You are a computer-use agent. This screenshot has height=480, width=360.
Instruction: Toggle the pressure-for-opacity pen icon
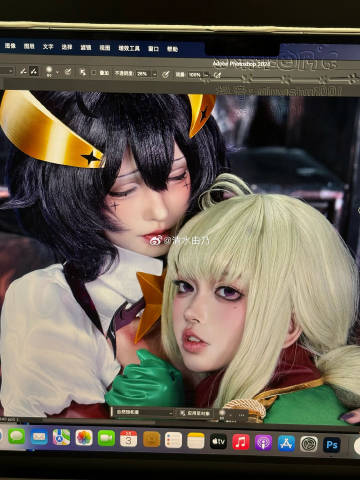coord(166,74)
